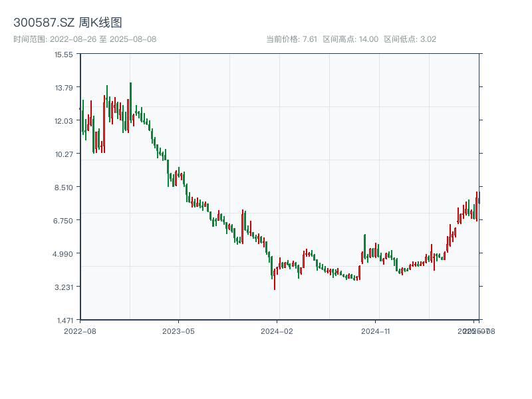Select the 2022-08 x-axis date label
This screenshot has width=532, height=399.
point(80,331)
